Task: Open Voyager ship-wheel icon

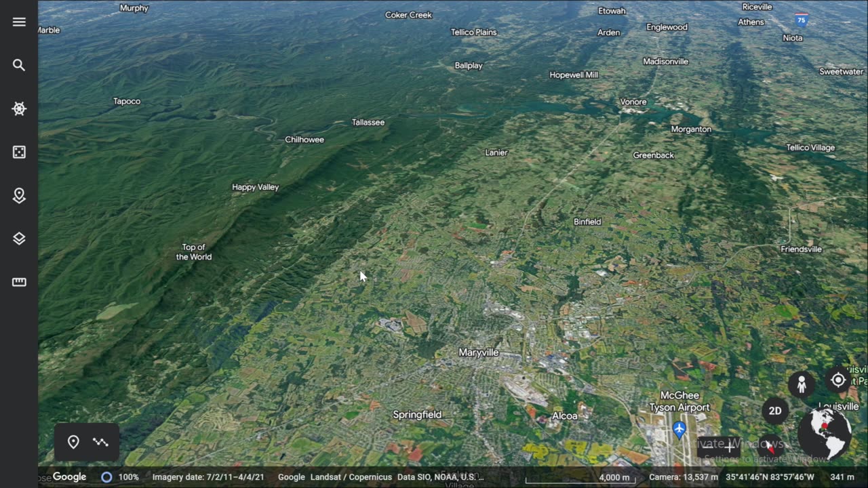Action: pos(19,108)
